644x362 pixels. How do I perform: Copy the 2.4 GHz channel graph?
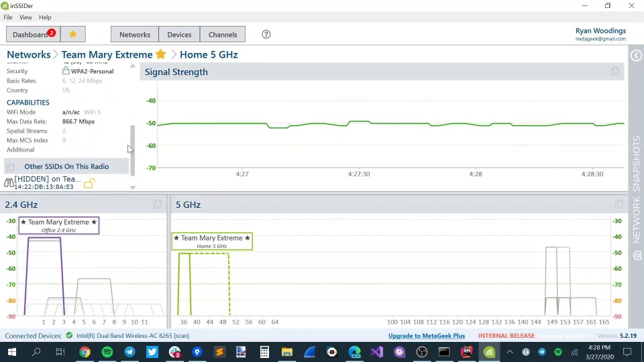[157, 204]
